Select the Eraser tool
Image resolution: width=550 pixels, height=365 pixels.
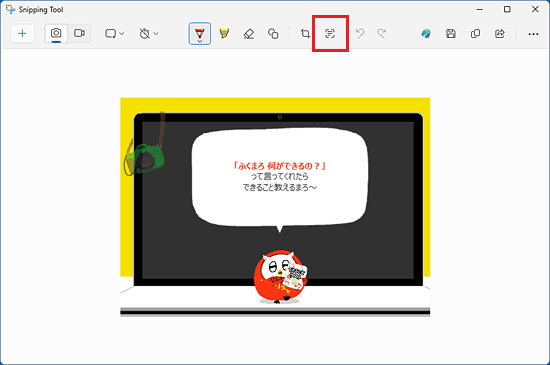point(249,34)
